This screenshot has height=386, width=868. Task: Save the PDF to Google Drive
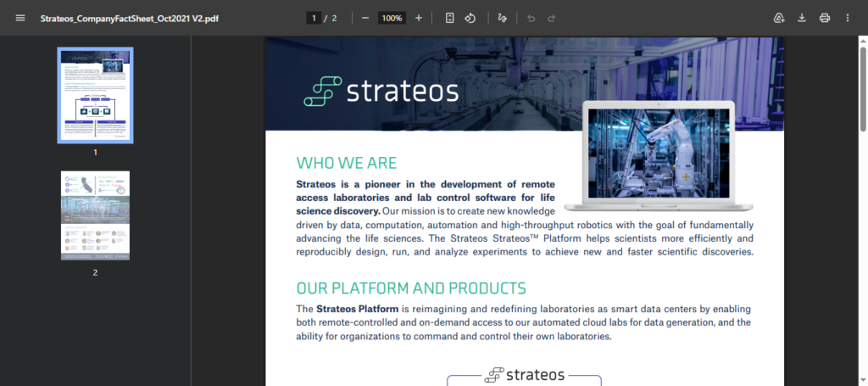pyautogui.click(x=779, y=18)
